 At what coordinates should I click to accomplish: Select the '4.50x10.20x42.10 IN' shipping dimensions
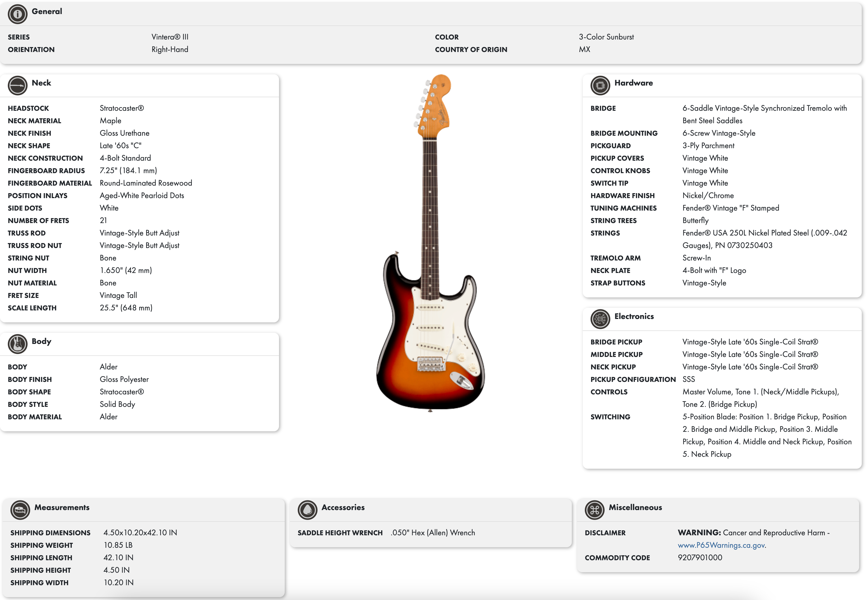[x=140, y=532]
